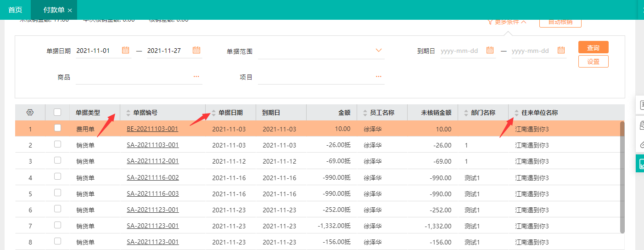Screen dimensions: 644x250
Task: Open document link BE-20211103-001
Action: click(152, 129)
